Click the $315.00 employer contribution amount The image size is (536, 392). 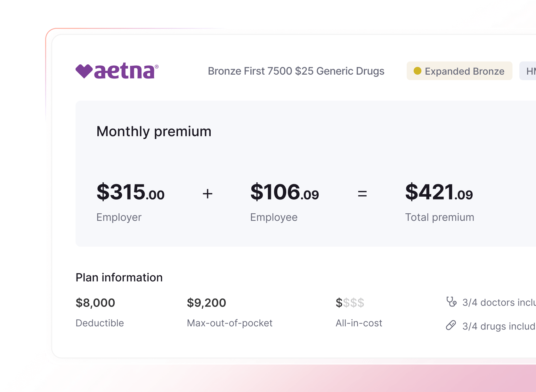pyautogui.click(x=130, y=192)
